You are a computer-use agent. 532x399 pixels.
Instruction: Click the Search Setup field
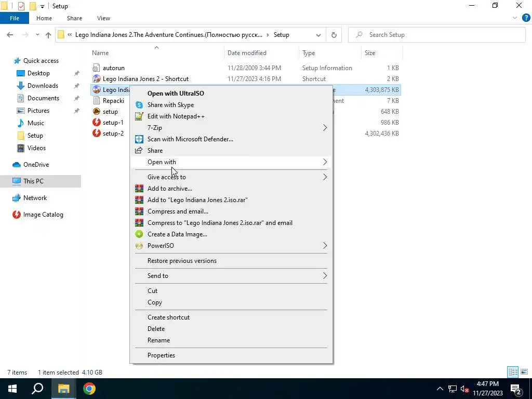(436, 35)
